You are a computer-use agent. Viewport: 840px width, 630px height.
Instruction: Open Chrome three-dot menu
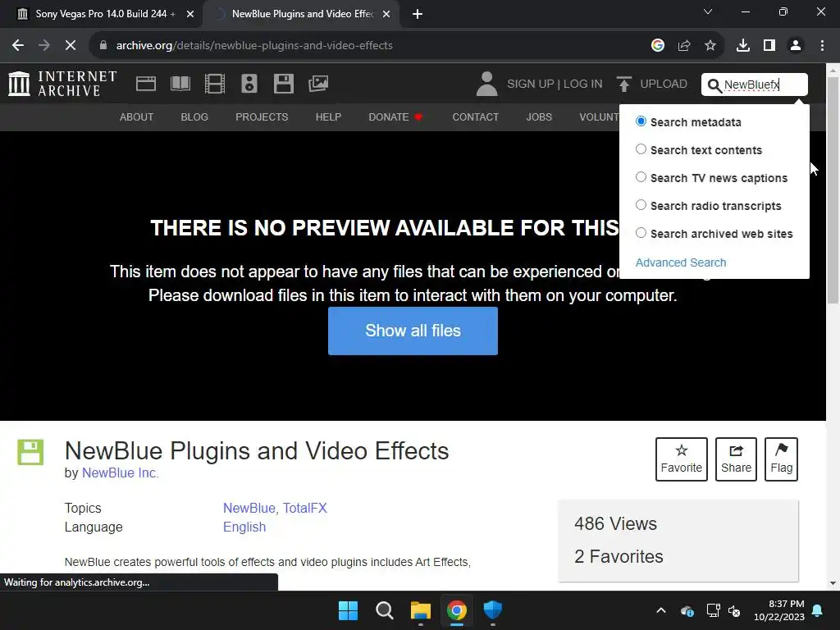tap(822, 46)
